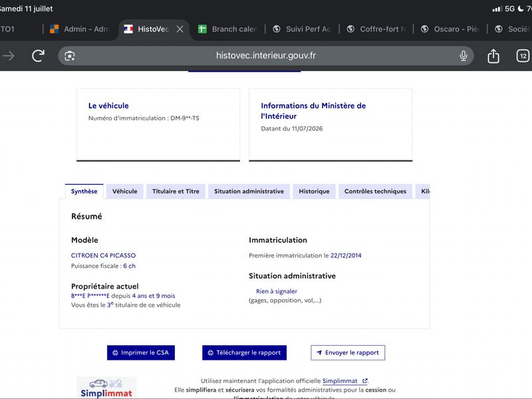Open the Titulaire et Titre tab
This screenshot has height=399, width=532.
[176, 192]
